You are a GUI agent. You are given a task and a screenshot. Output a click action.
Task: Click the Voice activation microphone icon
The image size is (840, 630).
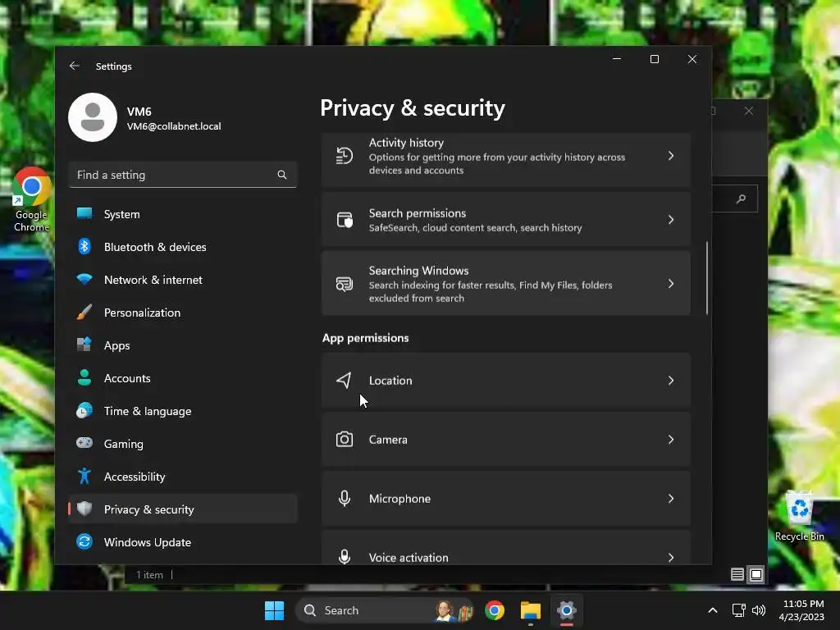[345, 557]
